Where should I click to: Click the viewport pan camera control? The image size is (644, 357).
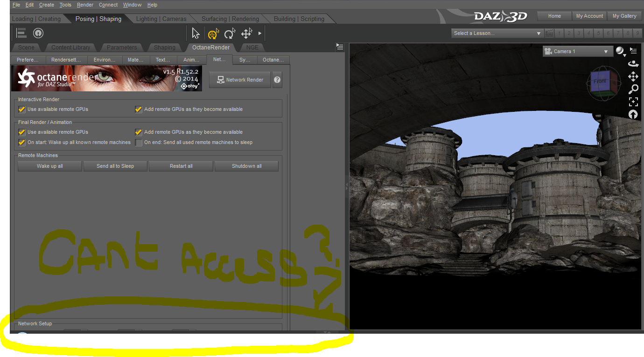click(633, 76)
